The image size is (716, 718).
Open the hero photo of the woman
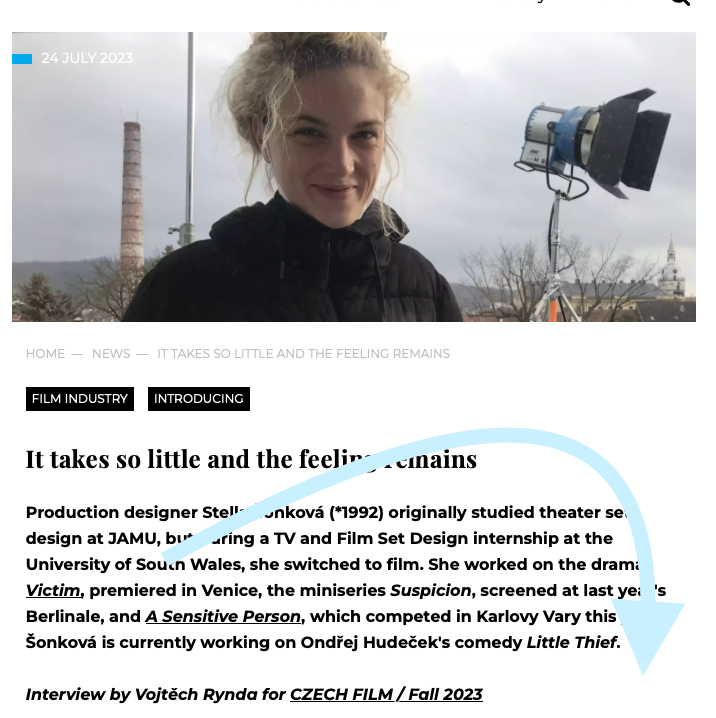coord(354,177)
